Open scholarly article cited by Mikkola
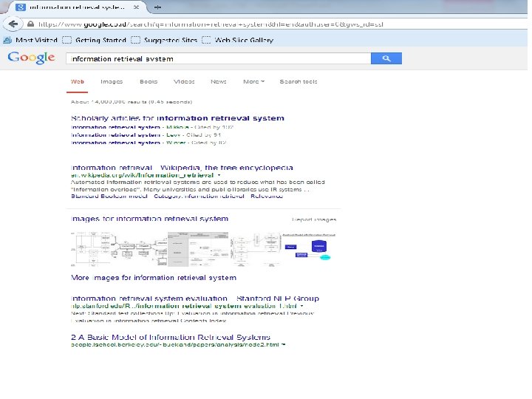 click(x=115, y=127)
